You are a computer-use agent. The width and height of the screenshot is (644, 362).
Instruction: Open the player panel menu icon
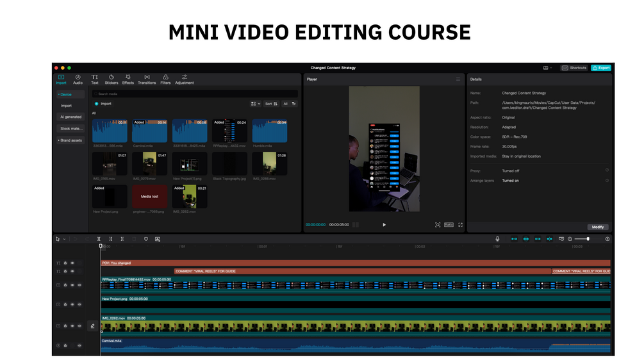[x=458, y=79]
